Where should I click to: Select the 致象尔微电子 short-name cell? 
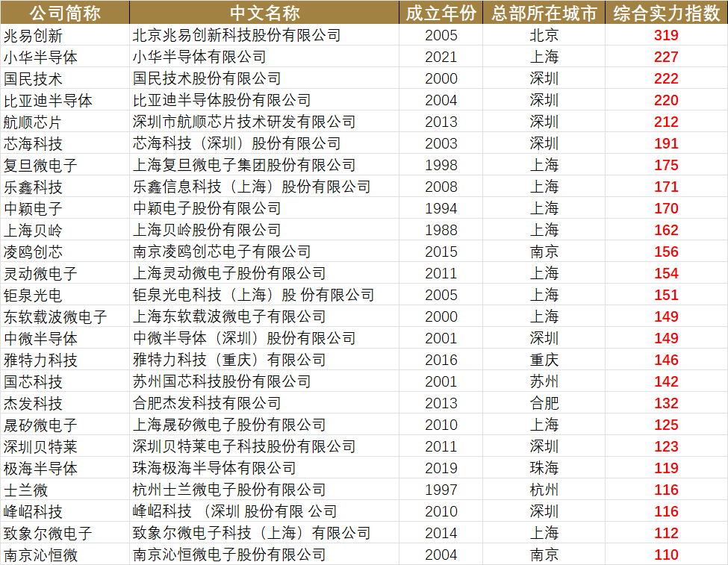[65, 533]
